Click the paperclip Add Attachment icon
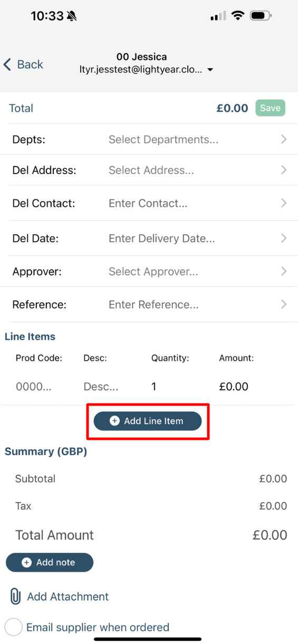 click(x=15, y=597)
